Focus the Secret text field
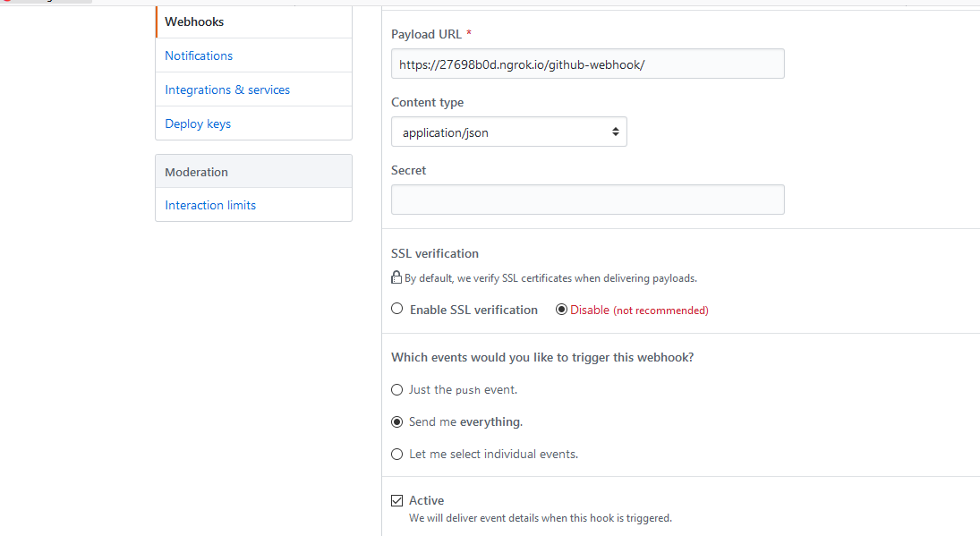 click(x=587, y=200)
